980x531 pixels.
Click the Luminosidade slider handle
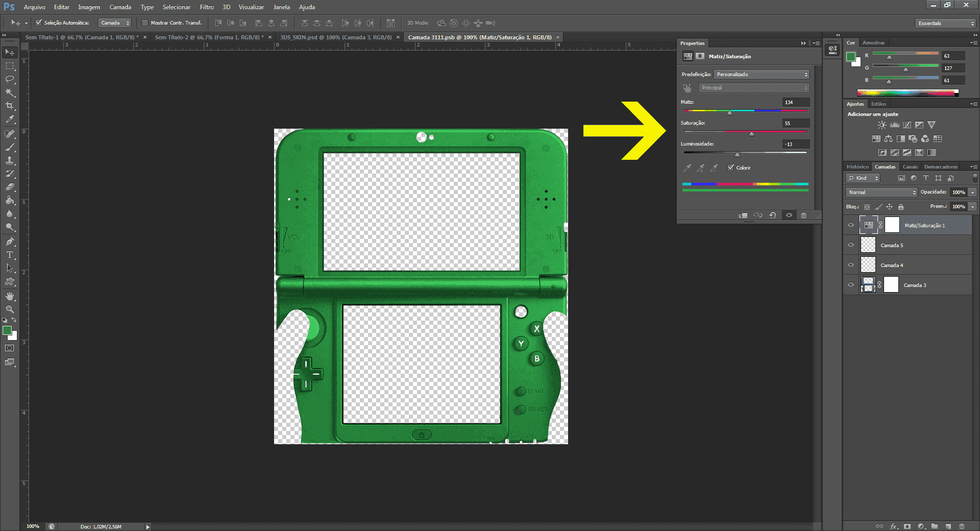[x=737, y=155]
